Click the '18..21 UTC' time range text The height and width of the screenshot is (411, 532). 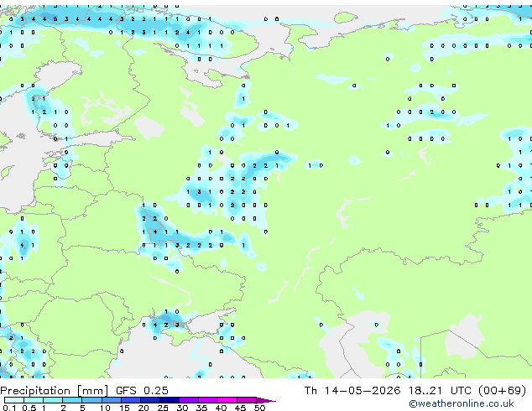[440, 391]
